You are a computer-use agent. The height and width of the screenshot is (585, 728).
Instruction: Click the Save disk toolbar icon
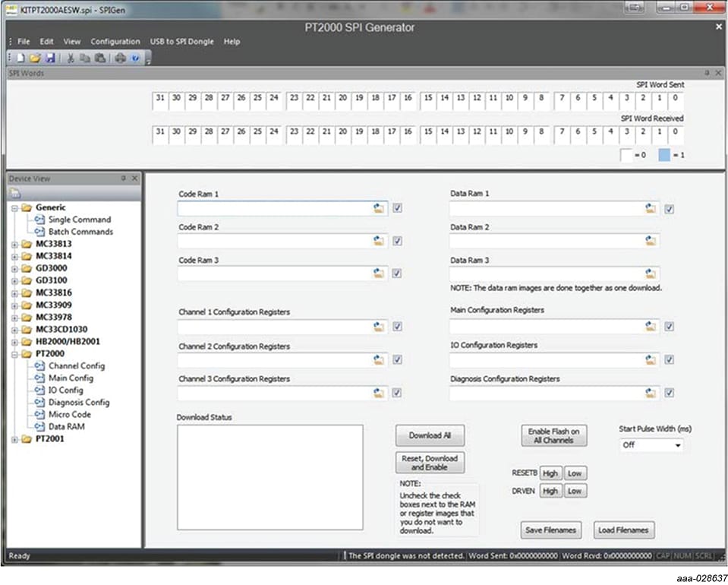click(x=49, y=58)
